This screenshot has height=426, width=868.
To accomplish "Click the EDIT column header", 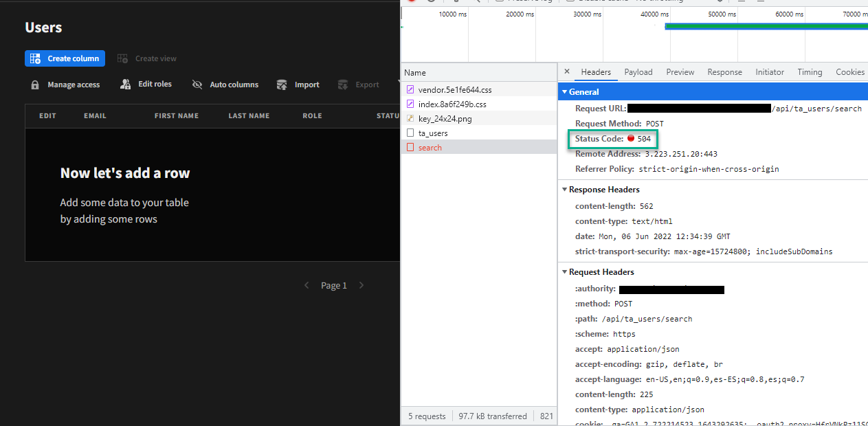I will point(47,115).
